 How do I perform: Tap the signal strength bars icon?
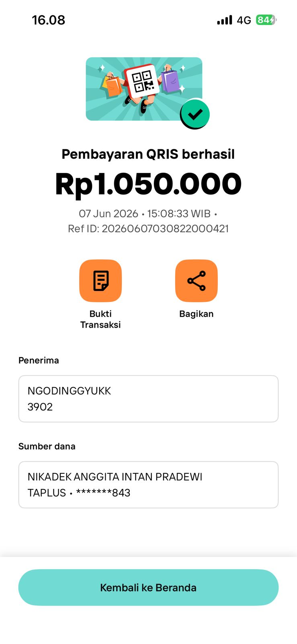[225, 20]
